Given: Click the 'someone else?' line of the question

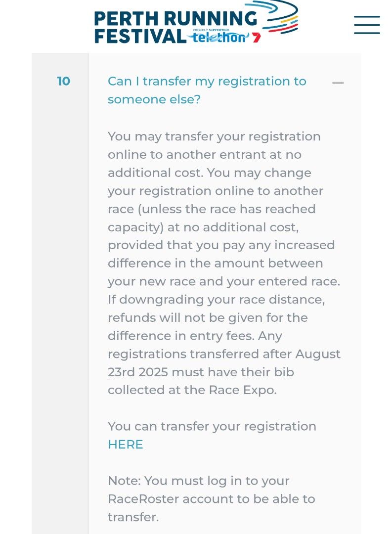Looking at the screenshot, I should point(154,99).
